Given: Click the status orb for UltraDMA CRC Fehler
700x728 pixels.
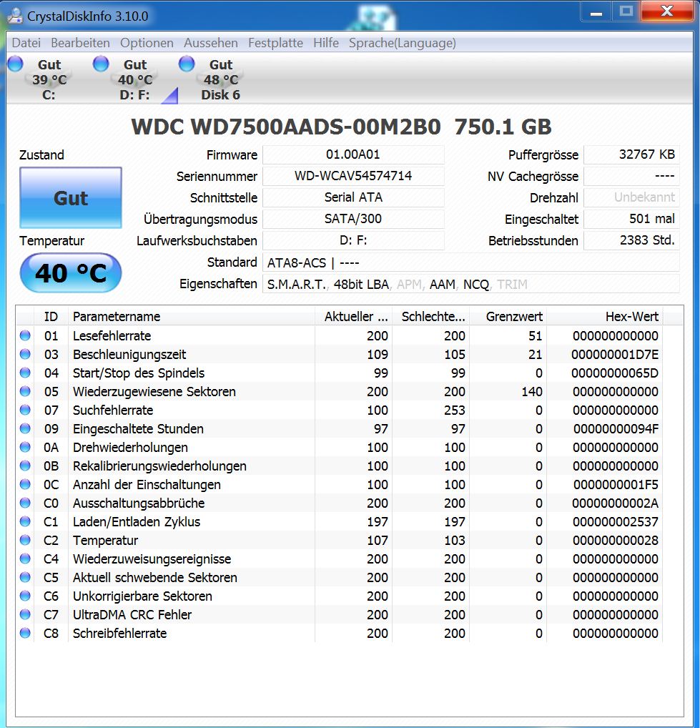Looking at the screenshot, I should tap(25, 614).
